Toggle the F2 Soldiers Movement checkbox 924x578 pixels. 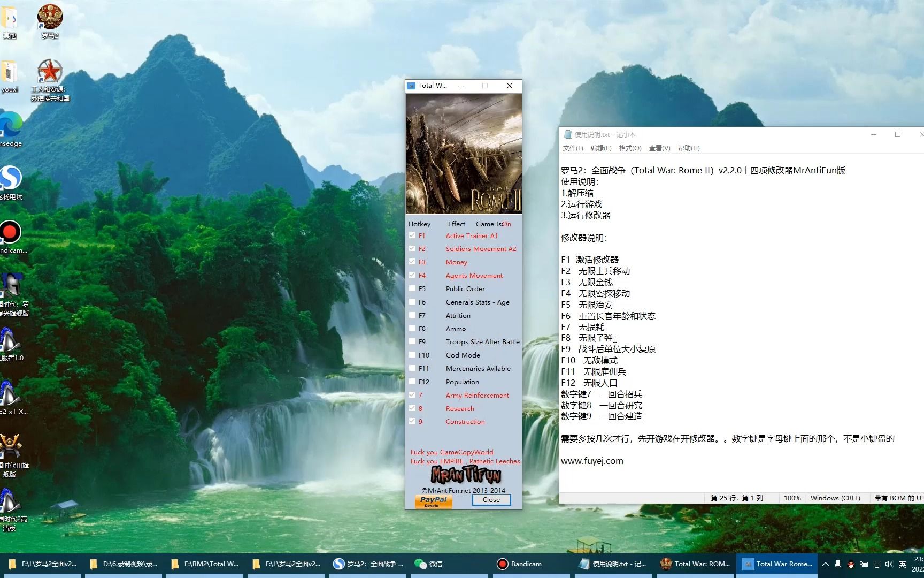pyautogui.click(x=412, y=248)
